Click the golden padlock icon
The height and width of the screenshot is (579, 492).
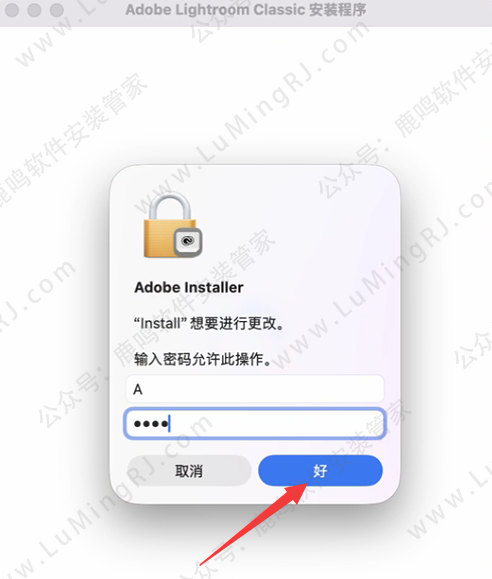tap(171, 225)
